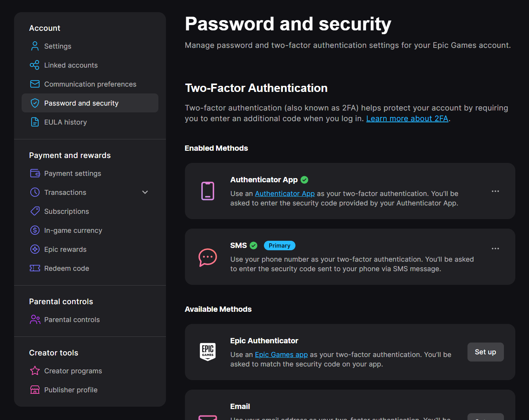Open In-game currency page

tap(73, 231)
